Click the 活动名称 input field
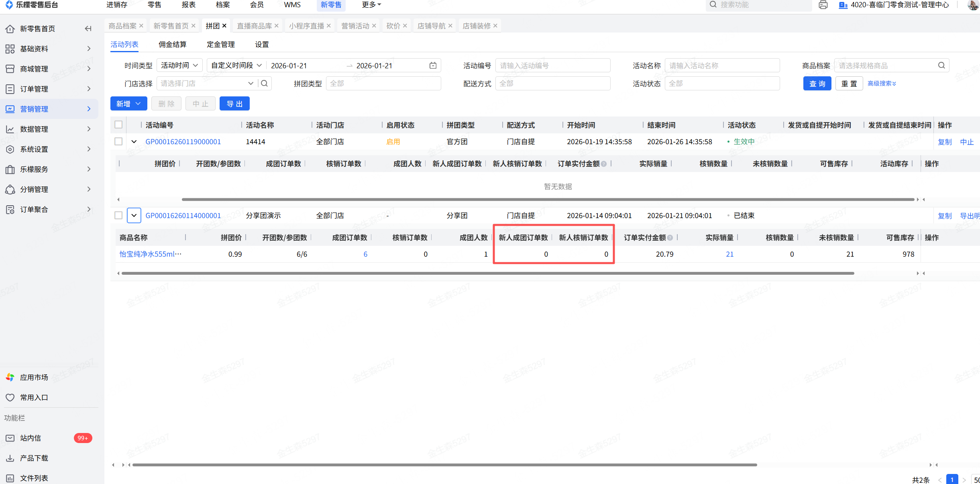Viewport: 980px width, 484px height. (x=722, y=65)
